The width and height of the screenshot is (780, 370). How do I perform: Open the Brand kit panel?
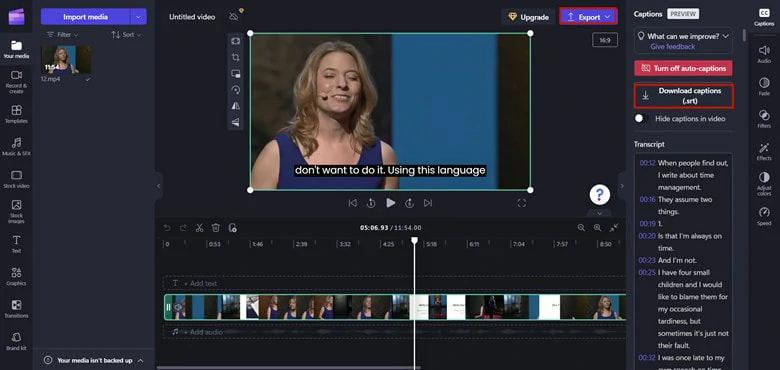click(16, 341)
